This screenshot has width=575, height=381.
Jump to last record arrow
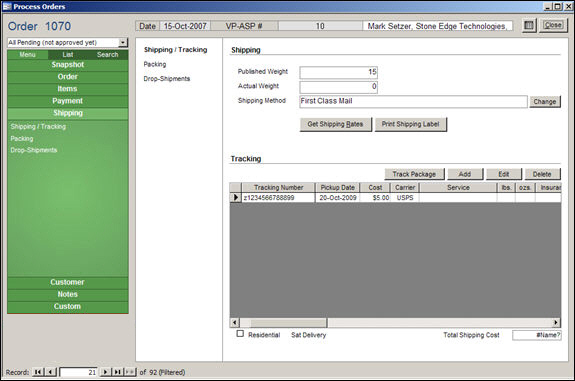pos(117,372)
